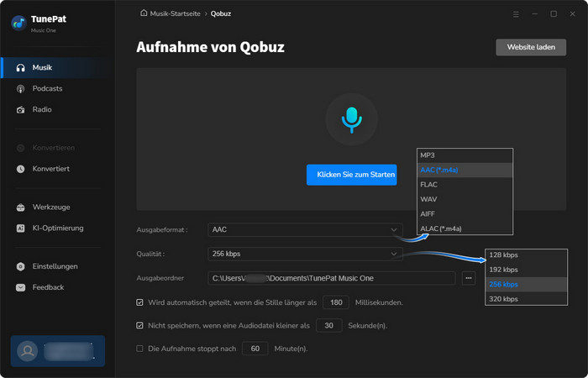Choose ALAC (*.m4a) output format
This screenshot has width=588, height=378.
tap(465, 228)
